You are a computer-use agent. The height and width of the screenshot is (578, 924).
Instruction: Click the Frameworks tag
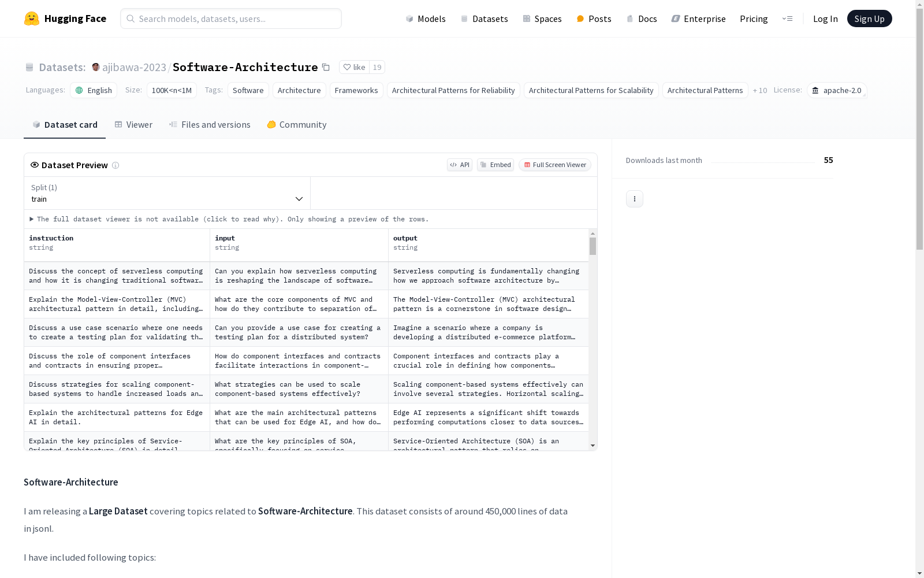click(x=356, y=90)
